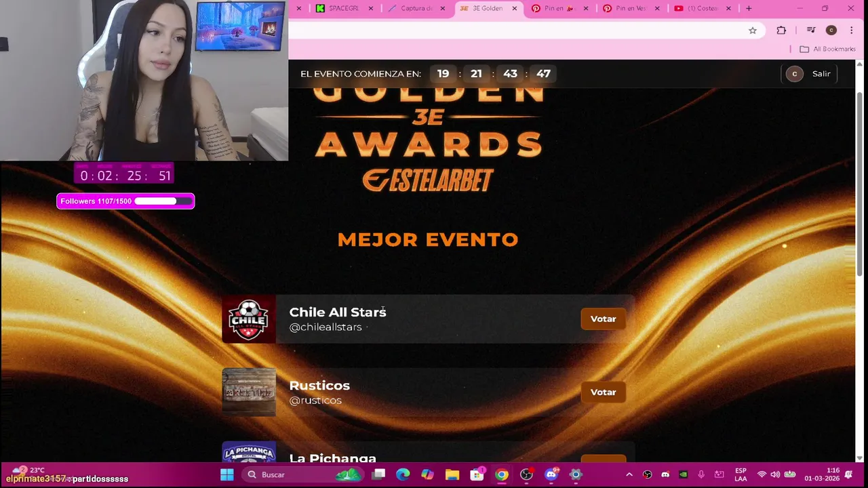
Task: Vote for Rusticos
Action: pyautogui.click(x=603, y=392)
